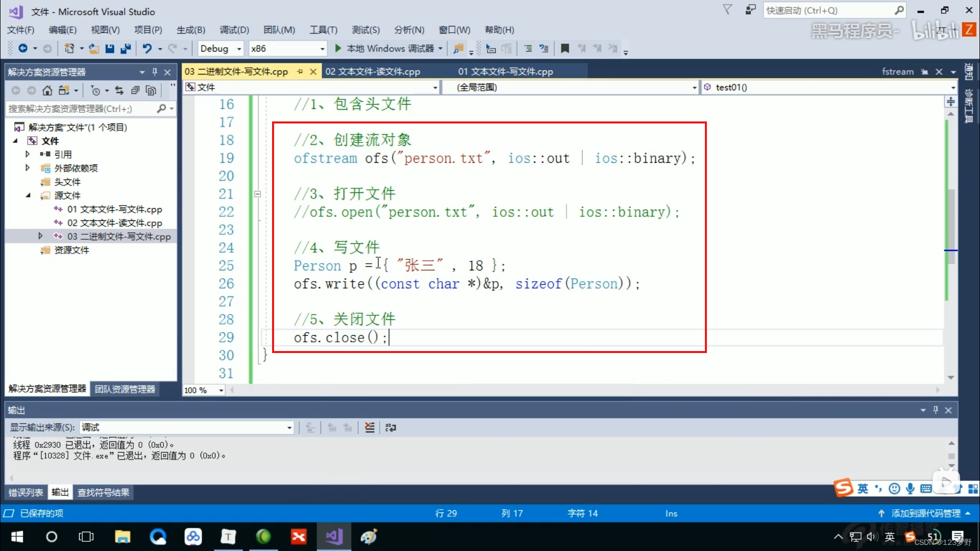Switch to 错误列表 tab
This screenshot has width=980, height=551.
click(x=26, y=492)
